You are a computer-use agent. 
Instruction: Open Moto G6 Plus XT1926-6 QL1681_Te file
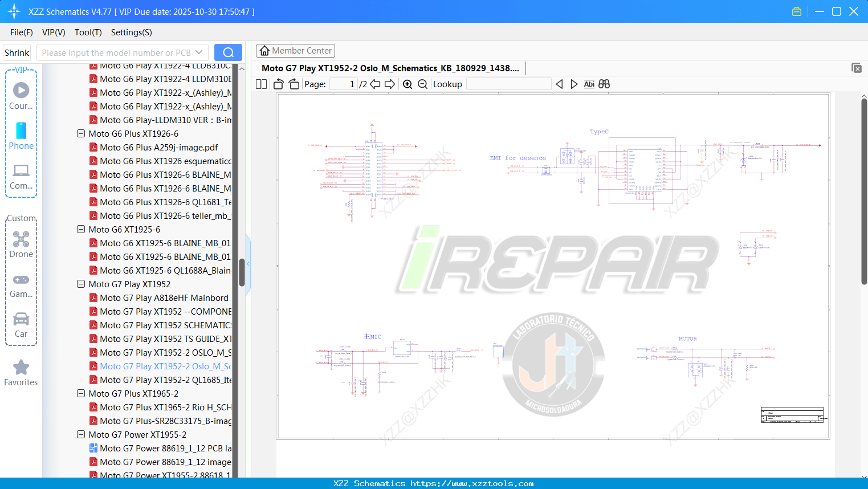tap(166, 202)
